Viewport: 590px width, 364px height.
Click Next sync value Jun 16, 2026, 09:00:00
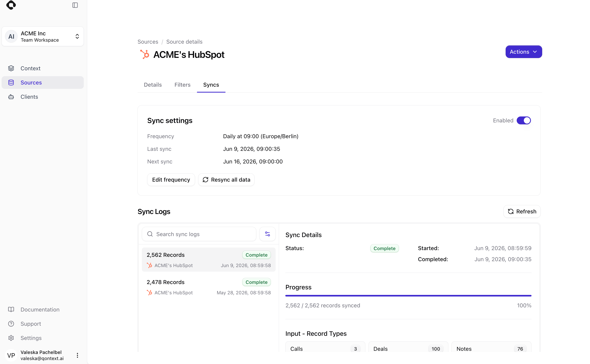tap(253, 161)
